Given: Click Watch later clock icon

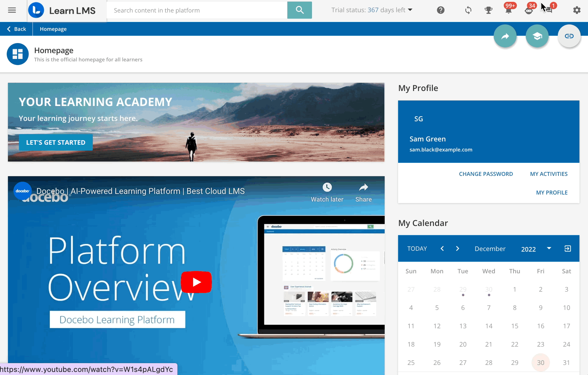Looking at the screenshot, I should tap(327, 187).
